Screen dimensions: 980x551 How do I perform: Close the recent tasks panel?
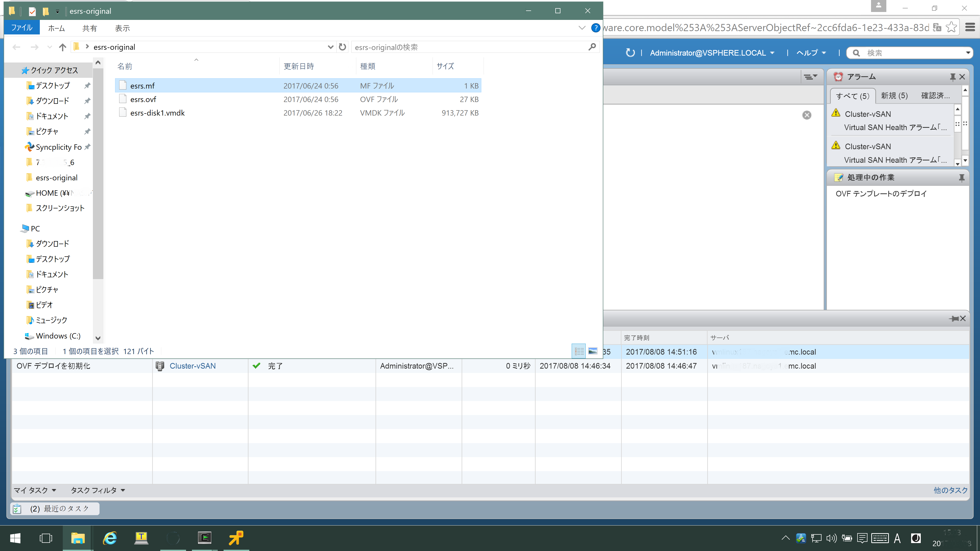click(x=963, y=318)
